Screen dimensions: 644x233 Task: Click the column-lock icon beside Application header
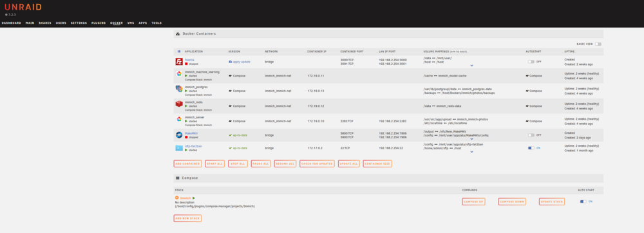(x=179, y=51)
